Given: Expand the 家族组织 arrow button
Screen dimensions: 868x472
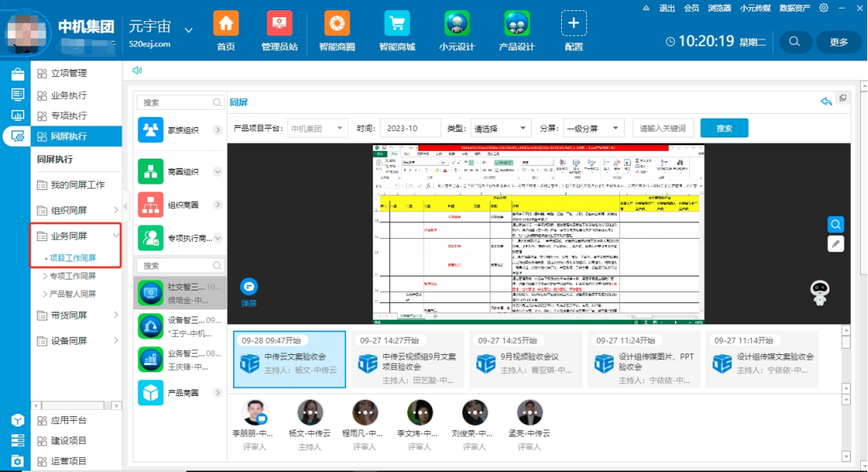Looking at the screenshot, I should click(217, 130).
